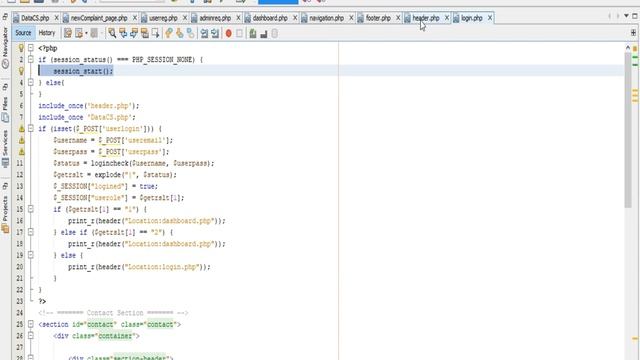Open the Navigator side panel
The image size is (640, 360).
click(5, 47)
